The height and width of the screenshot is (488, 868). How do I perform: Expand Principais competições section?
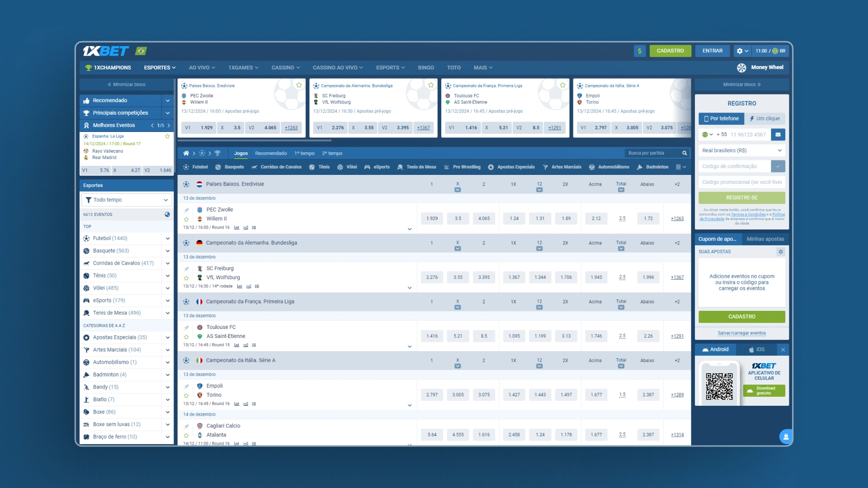click(x=168, y=113)
